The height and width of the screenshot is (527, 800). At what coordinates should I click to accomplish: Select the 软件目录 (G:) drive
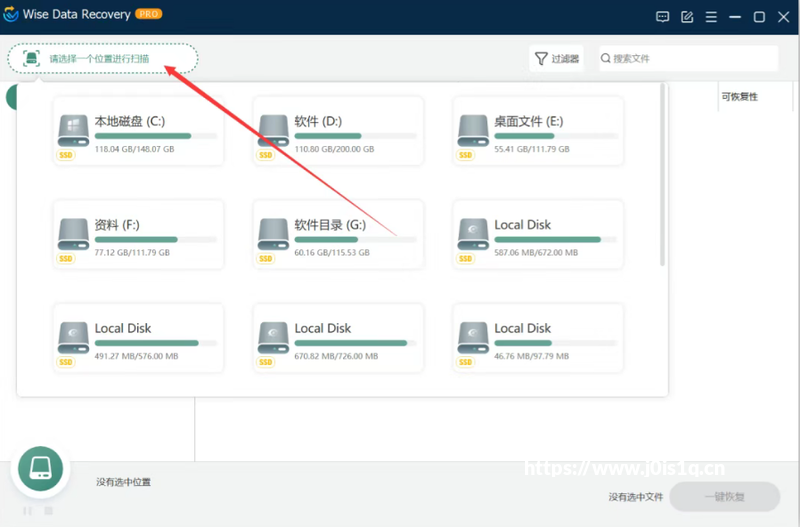tap(338, 235)
